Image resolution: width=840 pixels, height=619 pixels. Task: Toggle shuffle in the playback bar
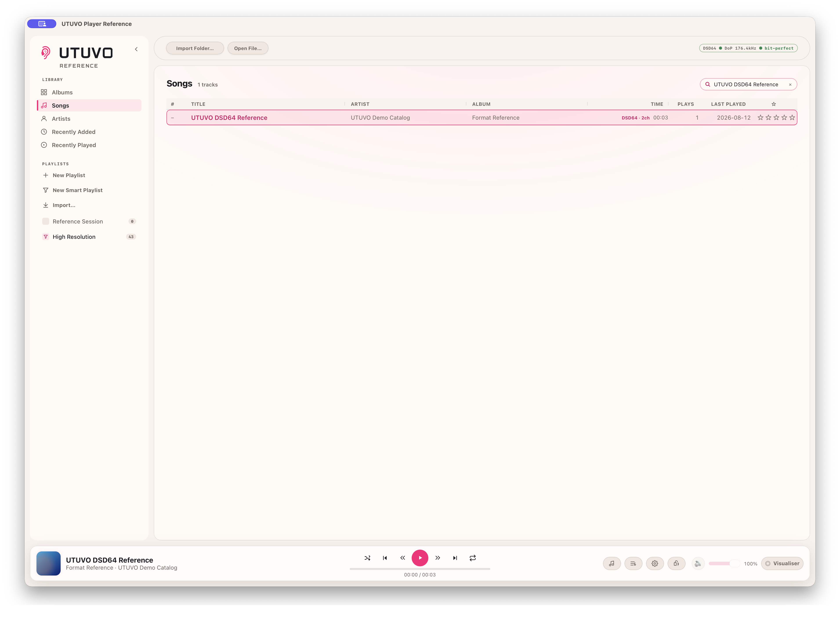(x=367, y=558)
